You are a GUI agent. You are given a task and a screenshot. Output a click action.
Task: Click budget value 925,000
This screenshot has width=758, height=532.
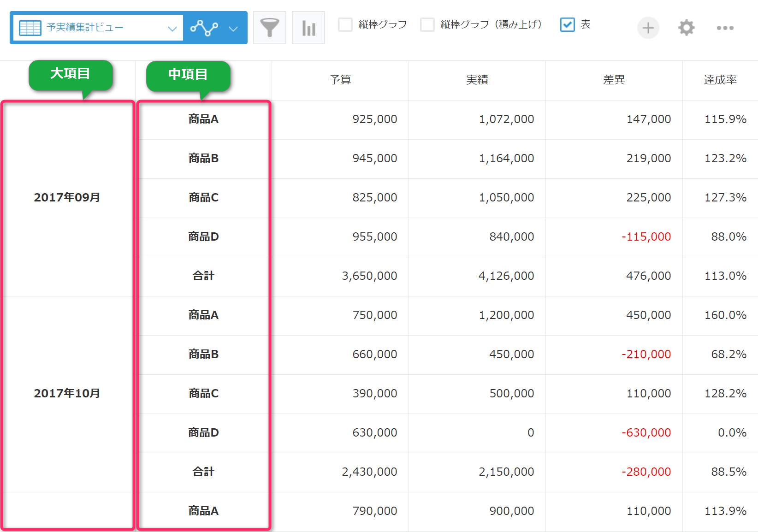[x=375, y=119]
